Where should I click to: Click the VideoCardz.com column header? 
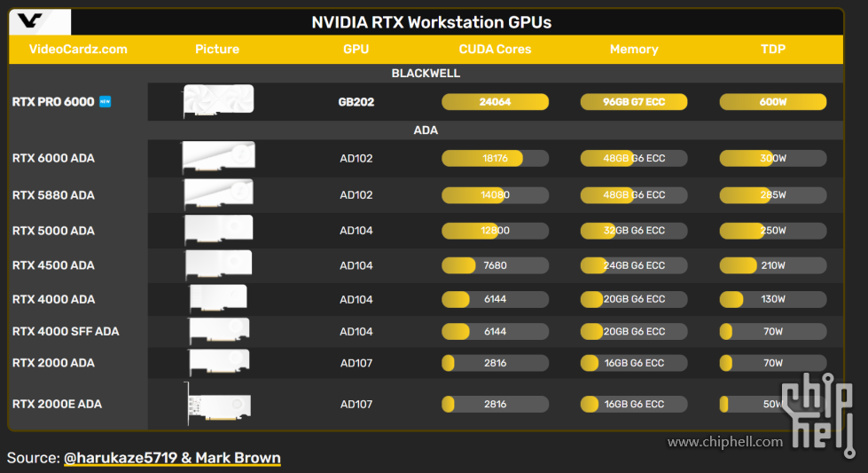(x=78, y=50)
